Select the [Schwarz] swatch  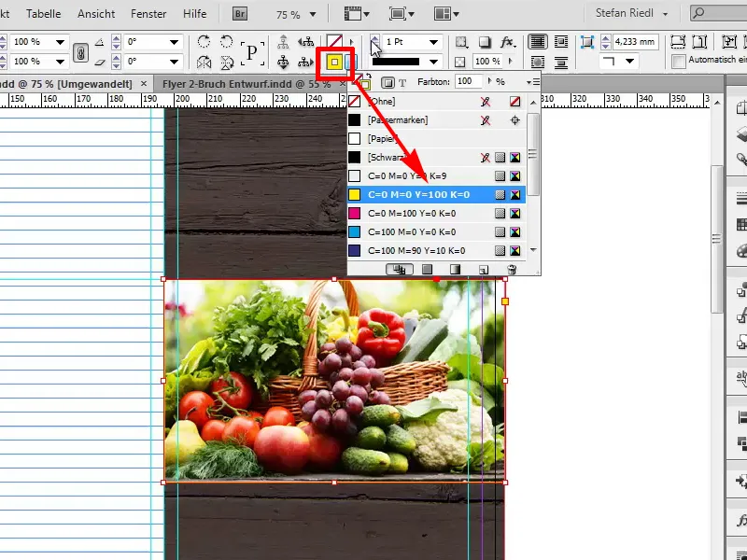click(436, 157)
